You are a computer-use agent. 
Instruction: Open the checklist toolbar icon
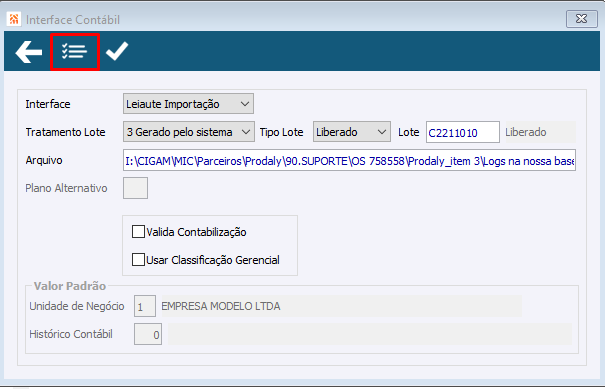point(74,51)
